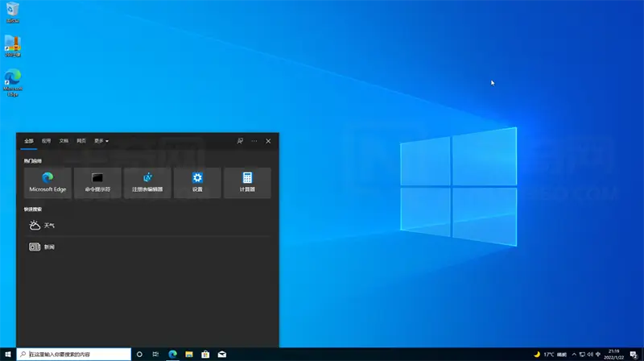
Task: Click the search feedback icon in panel header
Action: pyautogui.click(x=240, y=141)
